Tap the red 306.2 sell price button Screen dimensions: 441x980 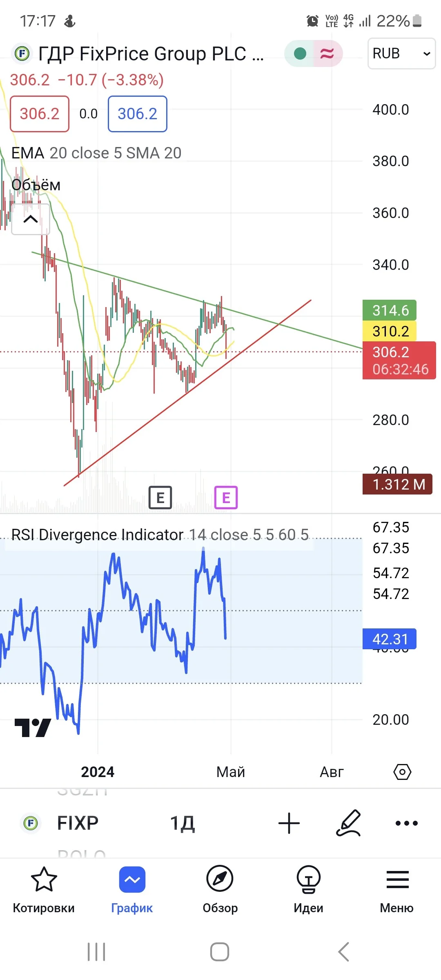[40, 114]
